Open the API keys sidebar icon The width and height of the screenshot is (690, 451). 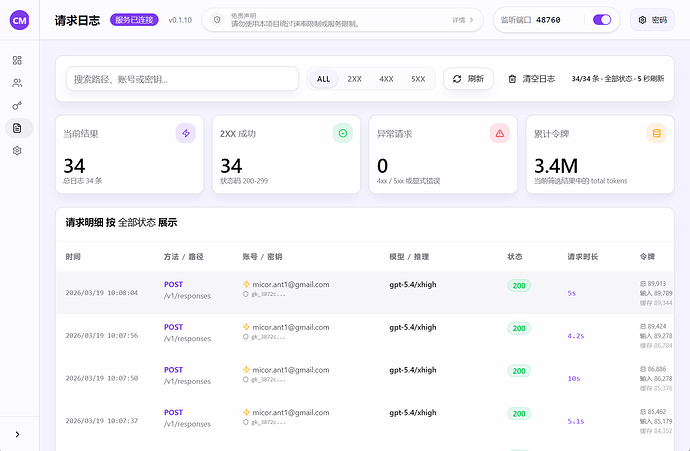click(17, 105)
